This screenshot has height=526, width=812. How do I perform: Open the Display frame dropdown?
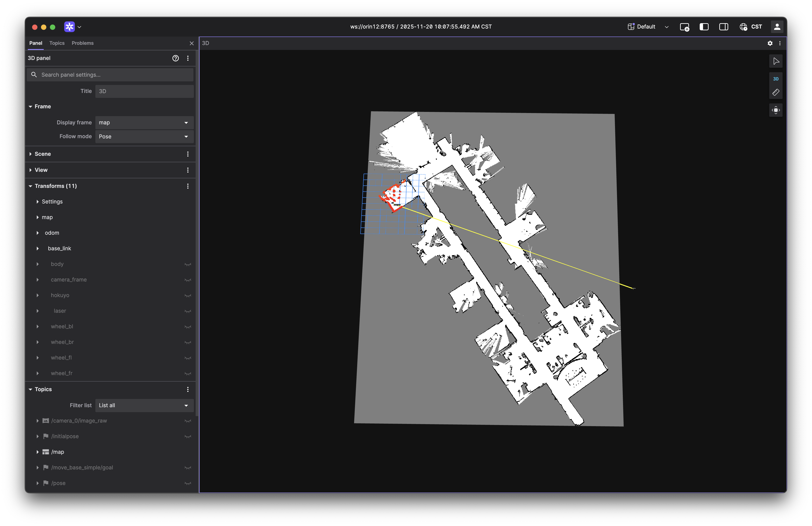pos(144,123)
